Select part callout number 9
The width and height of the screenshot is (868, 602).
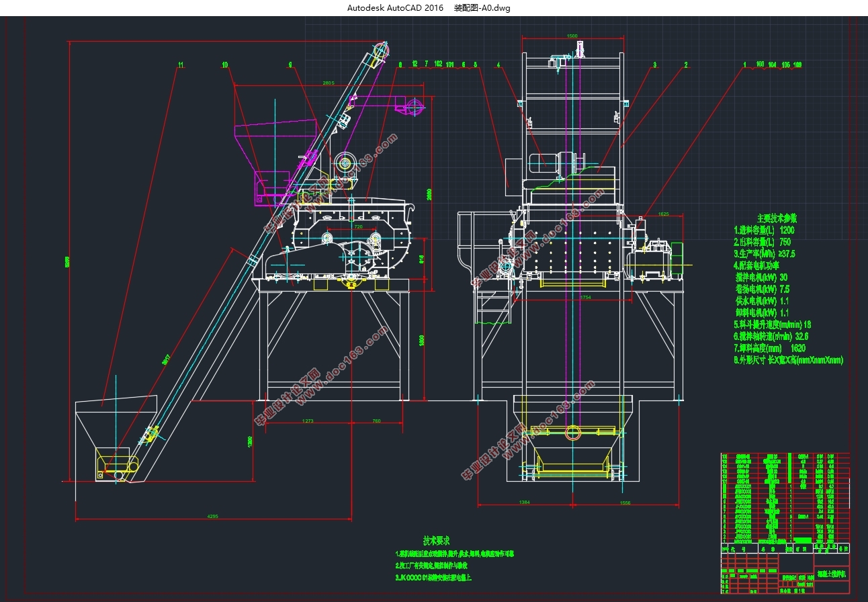point(290,65)
